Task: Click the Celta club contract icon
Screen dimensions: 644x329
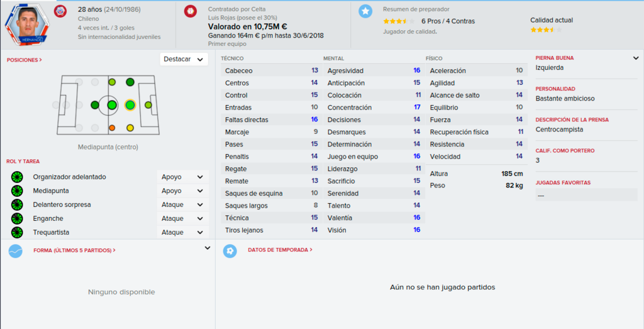Action: click(190, 11)
